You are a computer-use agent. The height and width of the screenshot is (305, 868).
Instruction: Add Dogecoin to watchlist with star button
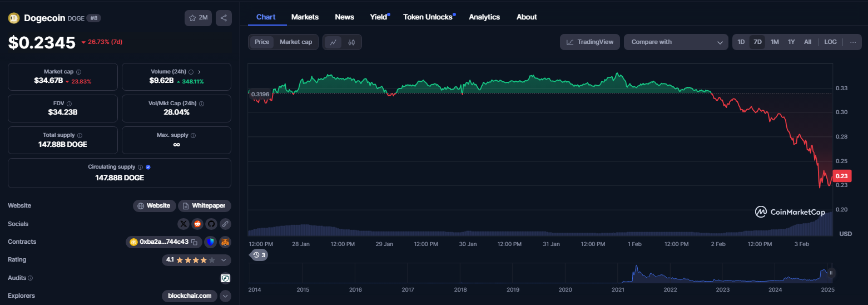click(198, 18)
